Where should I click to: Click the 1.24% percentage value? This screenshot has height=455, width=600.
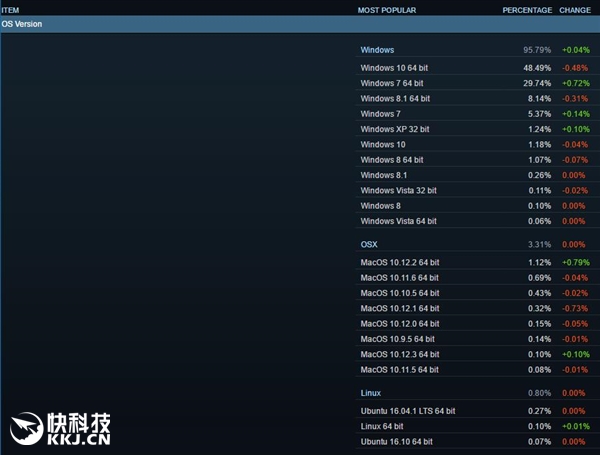540,129
